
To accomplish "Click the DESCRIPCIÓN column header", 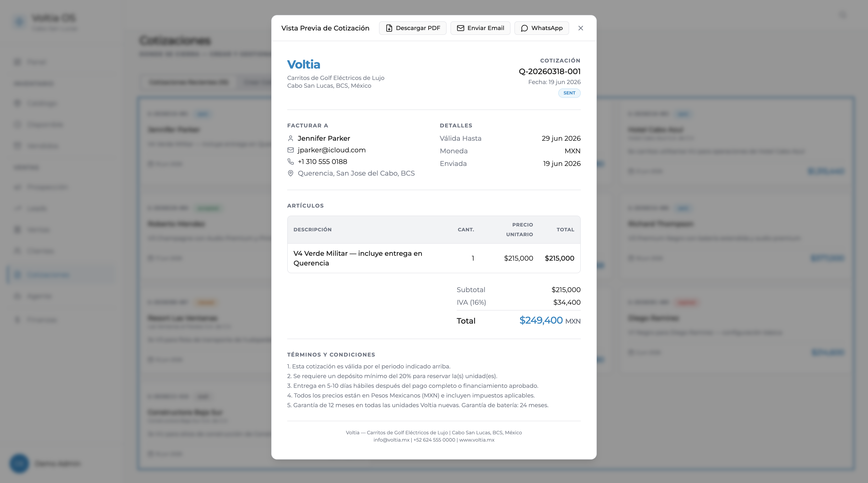I will pyautogui.click(x=312, y=230).
